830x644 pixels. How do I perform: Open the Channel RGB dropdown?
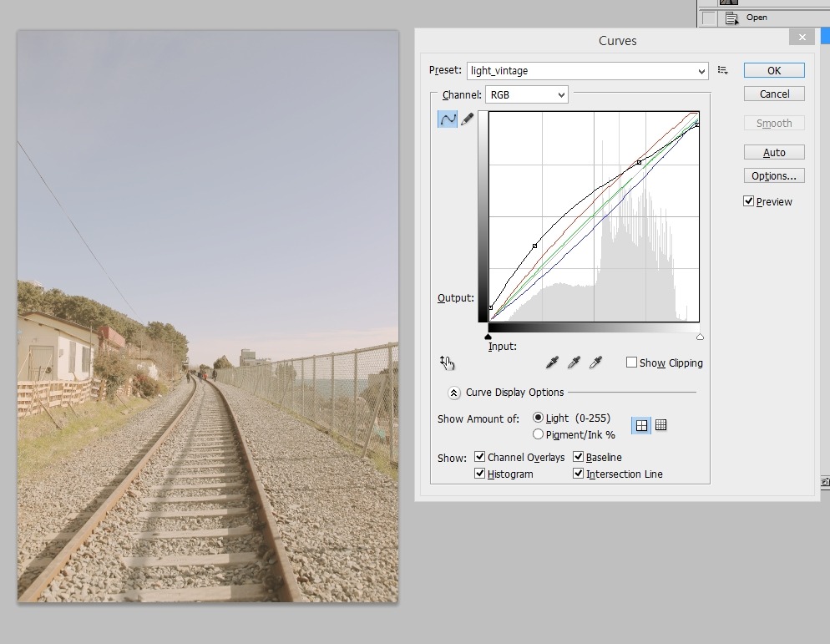pos(527,95)
